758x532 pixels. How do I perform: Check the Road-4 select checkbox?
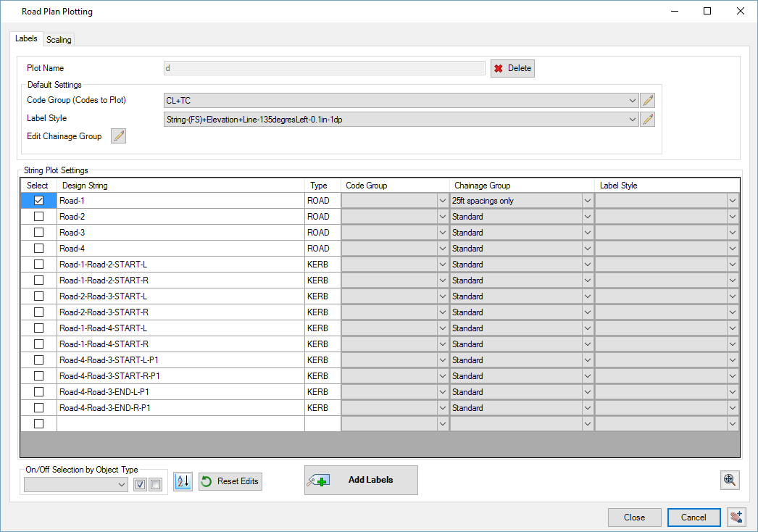38,248
